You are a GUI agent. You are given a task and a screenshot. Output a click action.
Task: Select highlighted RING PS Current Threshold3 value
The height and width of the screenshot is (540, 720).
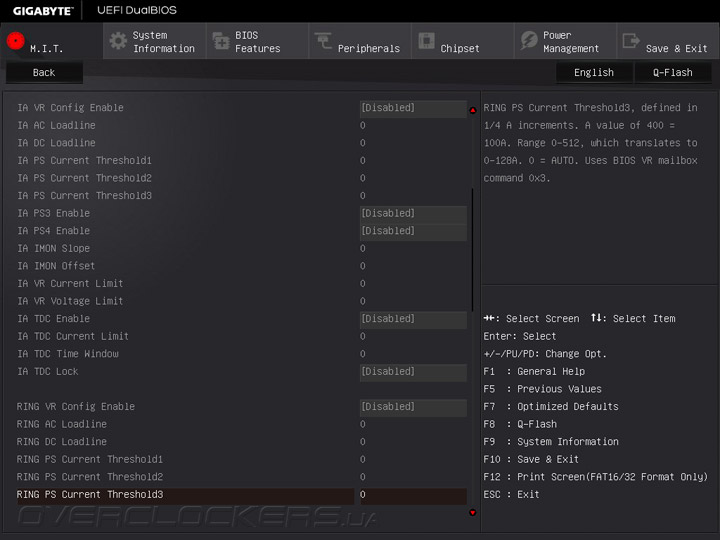coord(413,495)
